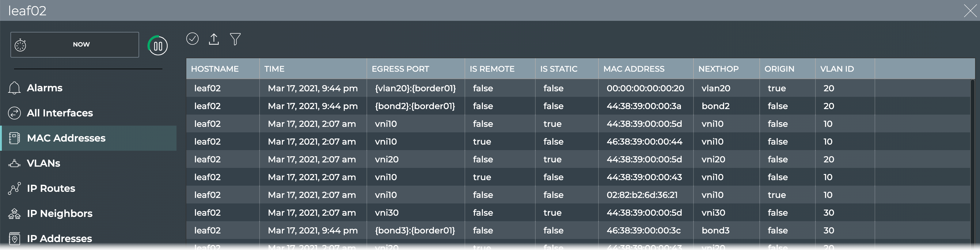This screenshot has width=980, height=250.
Task: Click the All Interfaces arrows icon
Action: pos(14,113)
